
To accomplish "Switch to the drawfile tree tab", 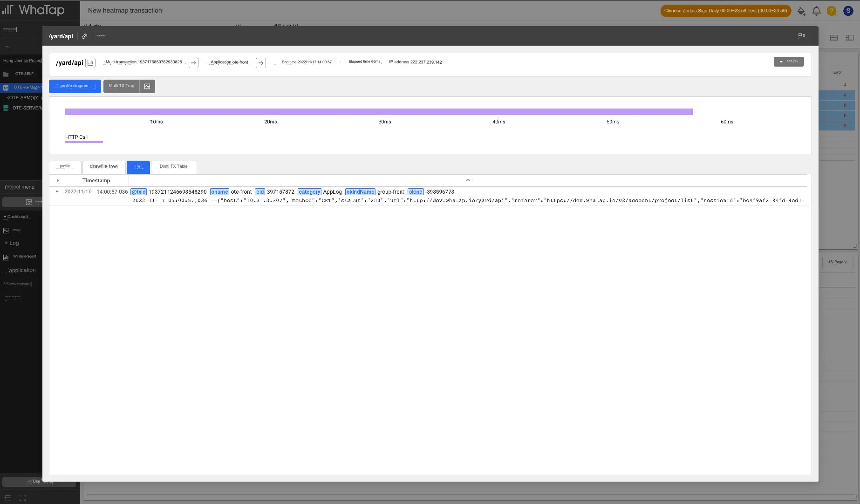I will tap(104, 167).
